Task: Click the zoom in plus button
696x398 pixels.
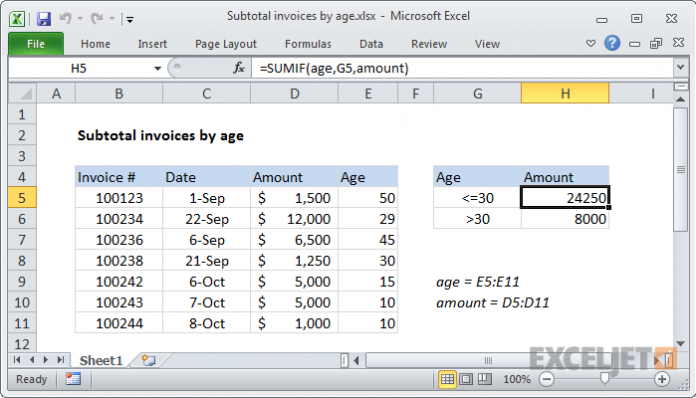Action: click(661, 379)
